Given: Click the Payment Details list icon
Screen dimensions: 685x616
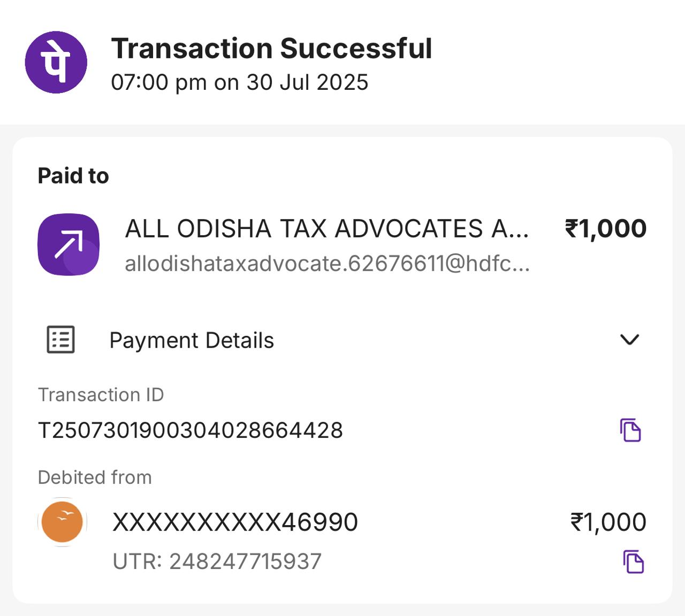Looking at the screenshot, I should pyautogui.click(x=61, y=340).
